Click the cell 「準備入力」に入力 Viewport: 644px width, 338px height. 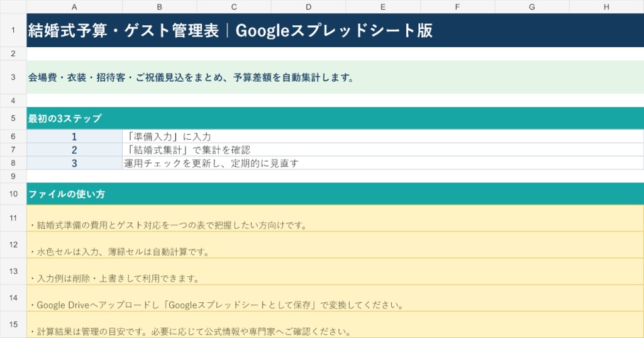pos(383,137)
